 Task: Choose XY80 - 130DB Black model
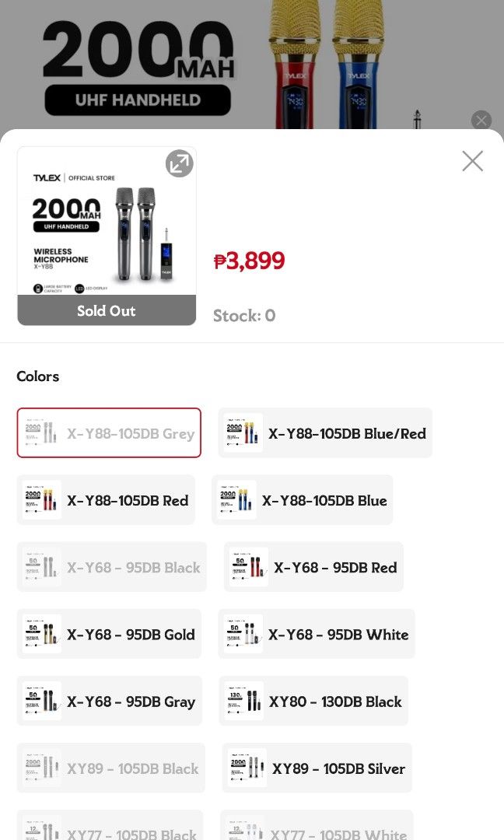click(313, 701)
